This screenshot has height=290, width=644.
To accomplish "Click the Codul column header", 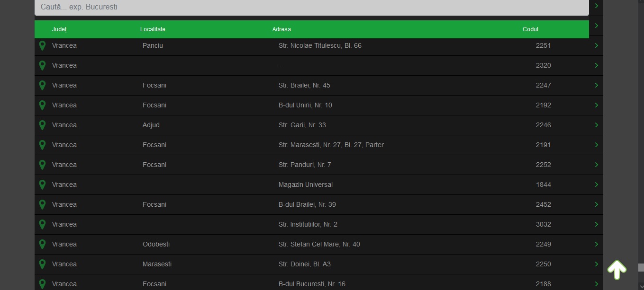I will point(530,29).
